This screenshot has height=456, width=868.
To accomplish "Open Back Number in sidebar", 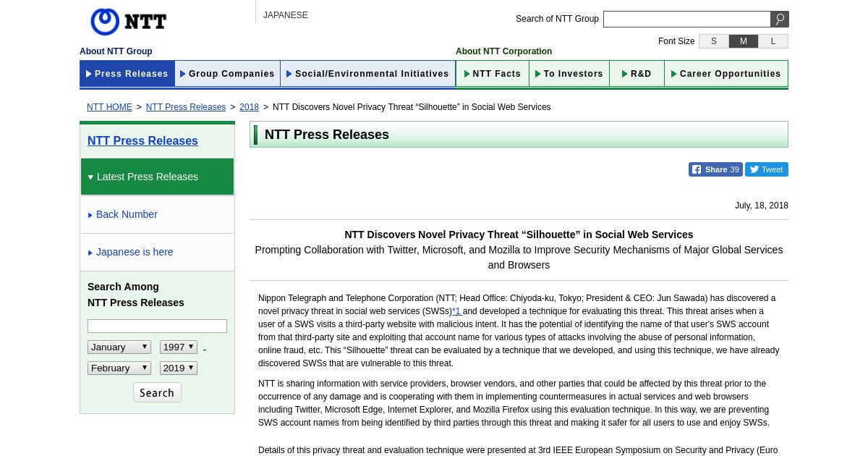I will tap(157, 214).
